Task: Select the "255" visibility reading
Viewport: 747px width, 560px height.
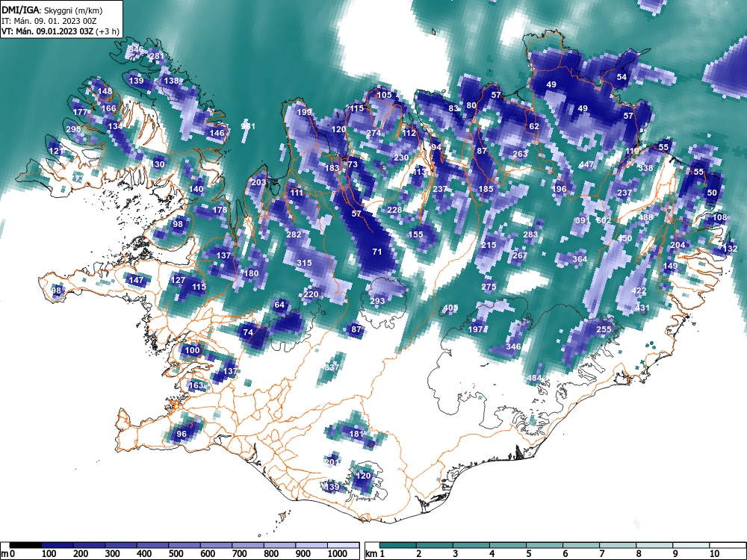Action: click(604, 329)
